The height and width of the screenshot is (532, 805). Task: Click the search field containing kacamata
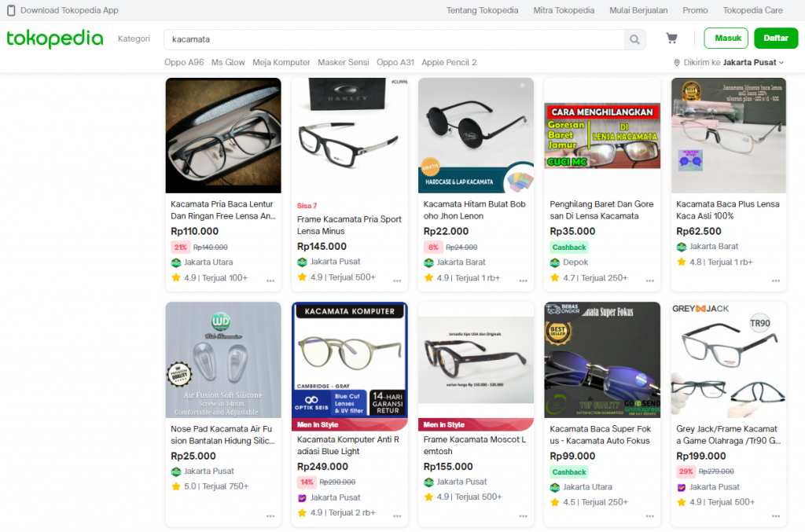pos(393,39)
